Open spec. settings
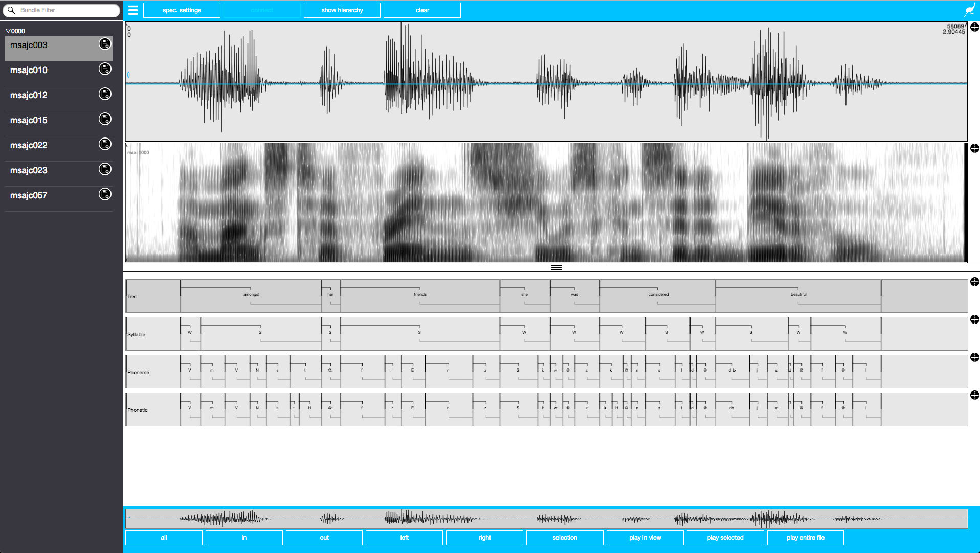The width and height of the screenshot is (980, 553). [182, 10]
